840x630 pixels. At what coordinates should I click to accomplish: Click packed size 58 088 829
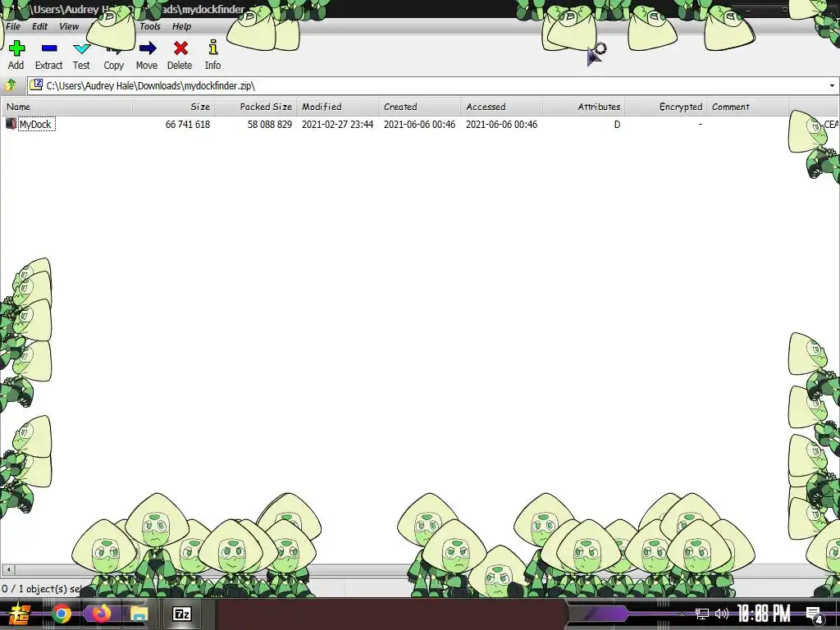click(x=269, y=125)
